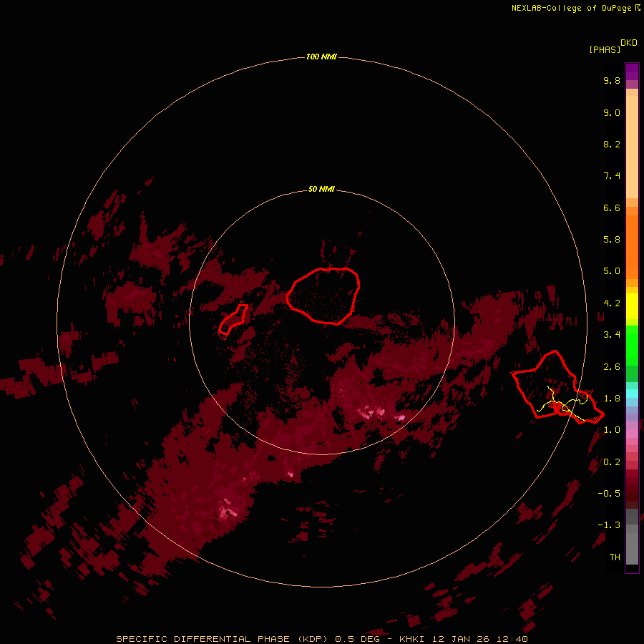Click the dark orange segment of the color bar
Screen dimensions: 644x644
tap(632, 248)
